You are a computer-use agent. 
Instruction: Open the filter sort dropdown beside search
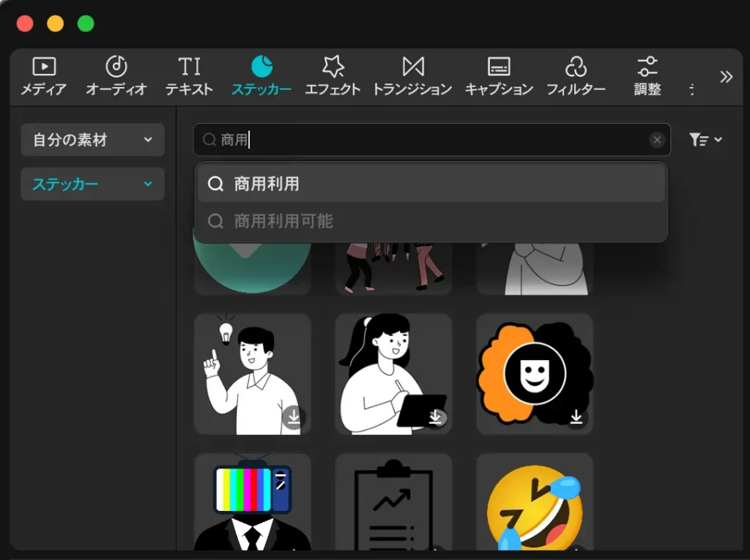point(705,140)
